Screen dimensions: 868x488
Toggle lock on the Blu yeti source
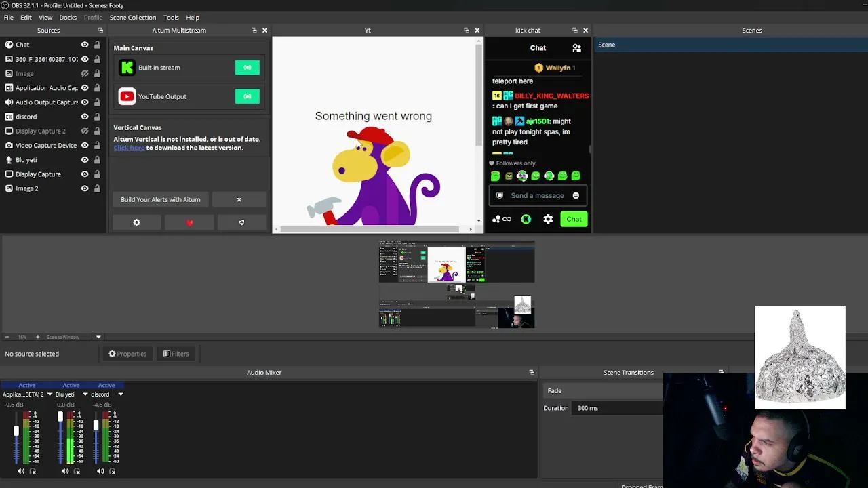click(97, 159)
